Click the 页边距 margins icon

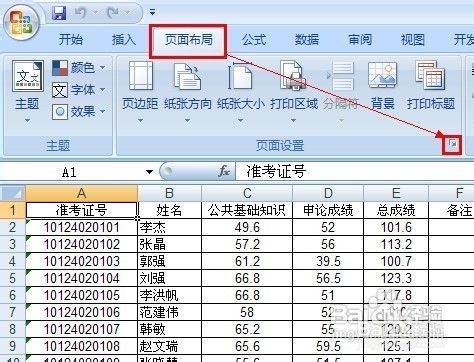pyautogui.click(x=140, y=75)
